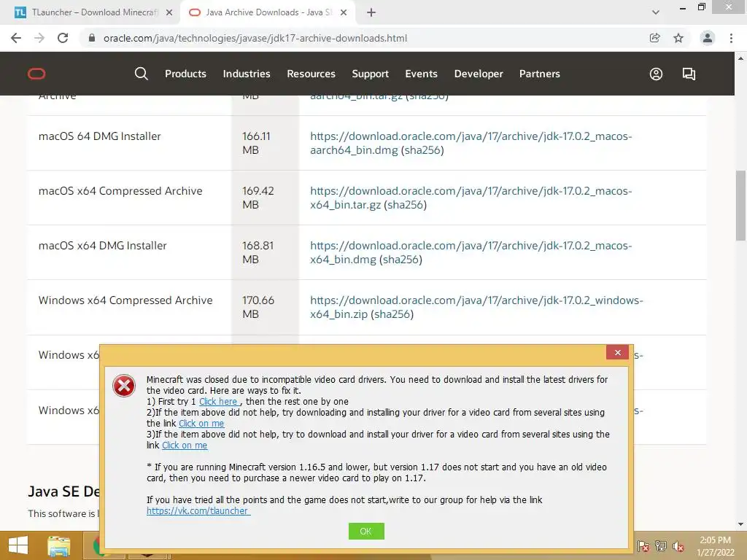The width and height of the screenshot is (747, 560).
Task: Open the Events menu
Action: tap(421, 74)
